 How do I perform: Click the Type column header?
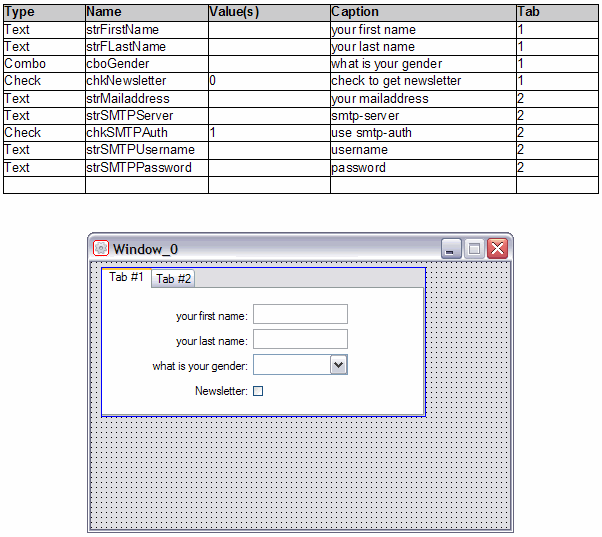[44, 12]
